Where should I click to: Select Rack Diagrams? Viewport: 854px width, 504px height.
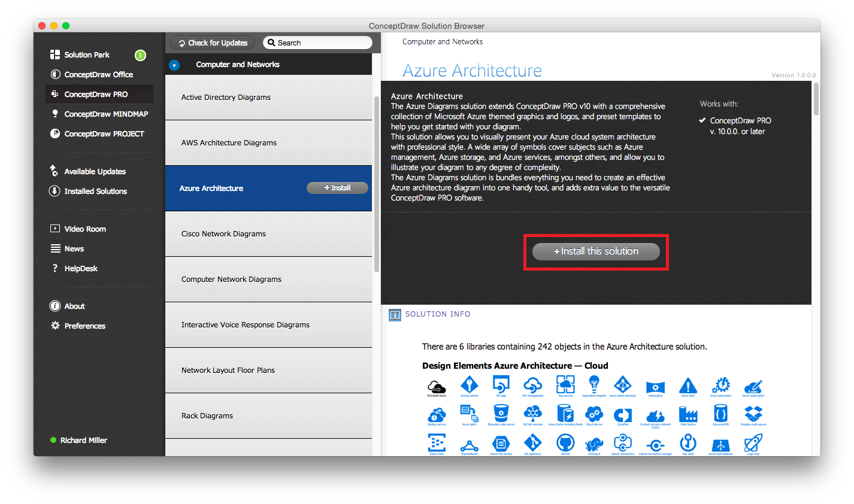tap(268, 415)
